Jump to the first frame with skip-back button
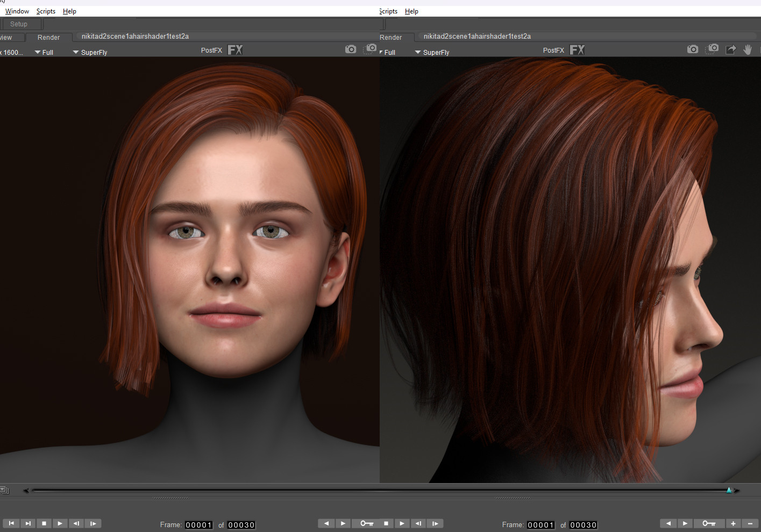 (x=11, y=523)
